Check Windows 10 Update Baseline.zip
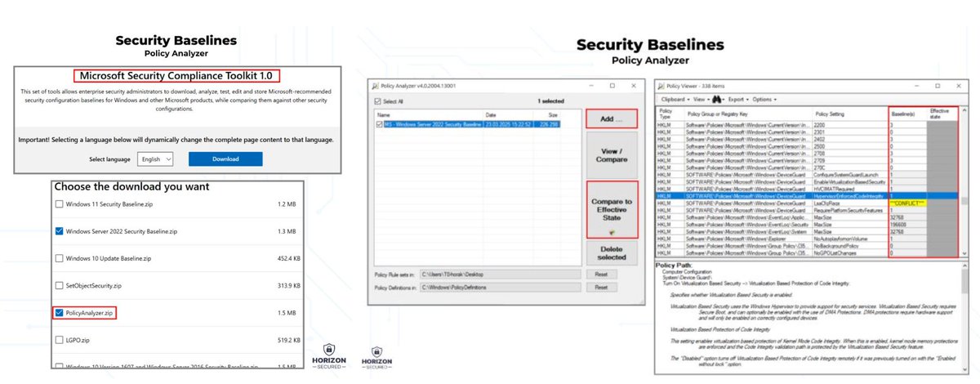980x384 pixels. 59,258
